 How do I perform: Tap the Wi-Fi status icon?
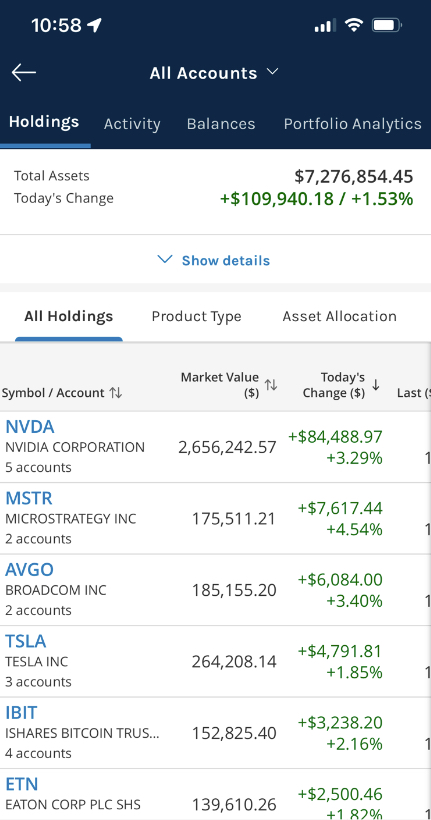(x=354, y=25)
